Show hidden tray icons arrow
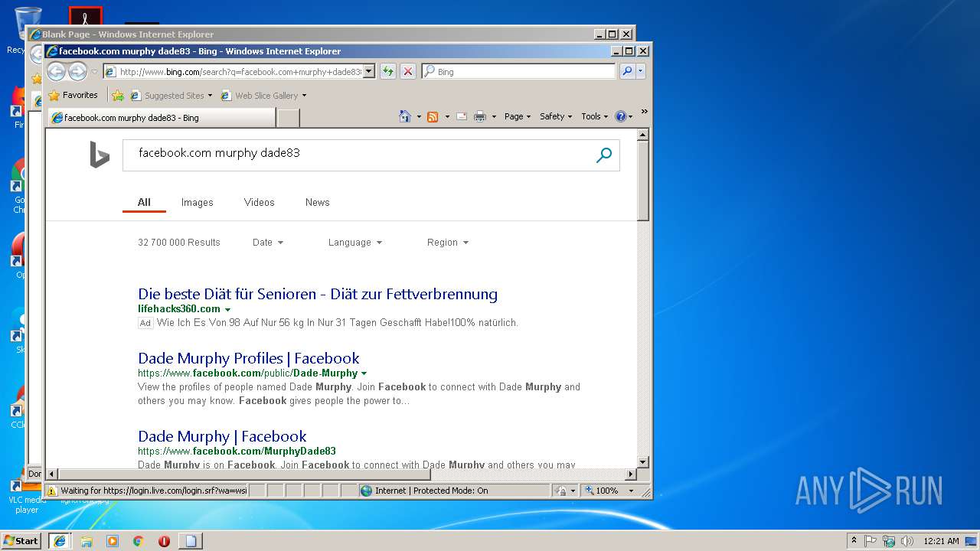The width and height of the screenshot is (980, 551). pos(854,540)
